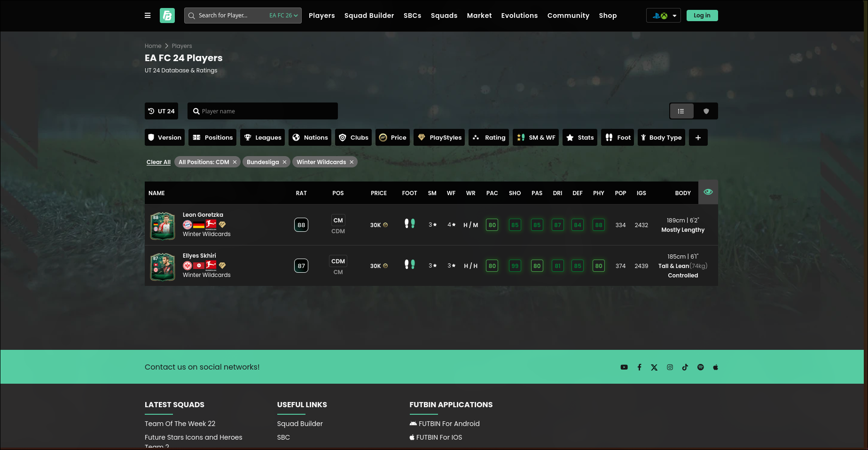868x450 pixels.
Task: Click the FUTBIN logo icon
Action: (167, 16)
